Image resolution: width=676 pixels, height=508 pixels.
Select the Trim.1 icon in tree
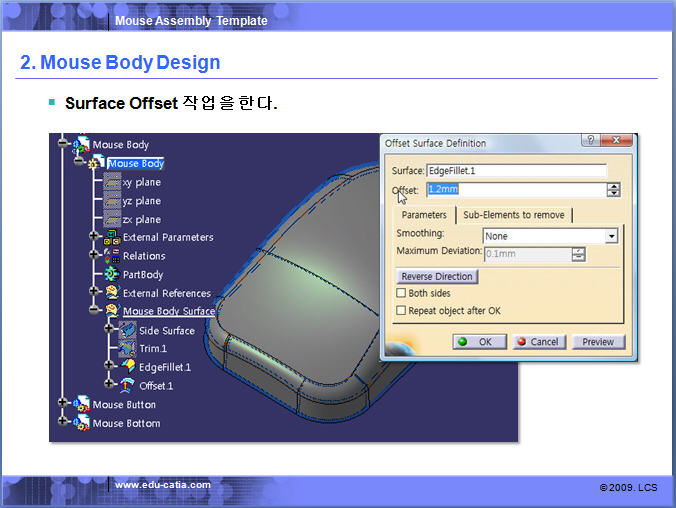pos(127,349)
